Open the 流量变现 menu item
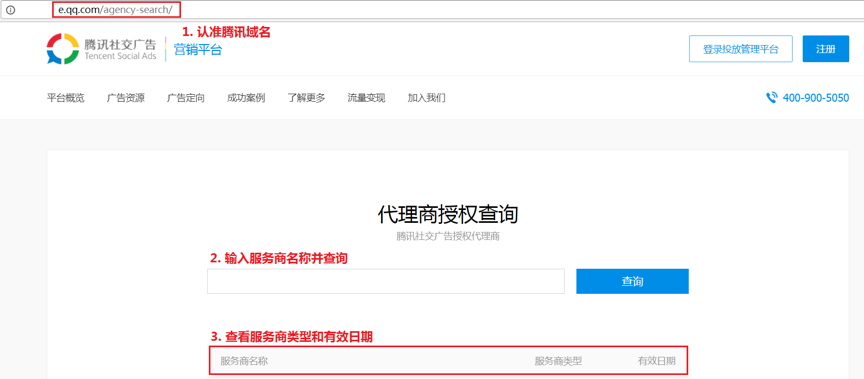The image size is (864, 379). point(366,98)
